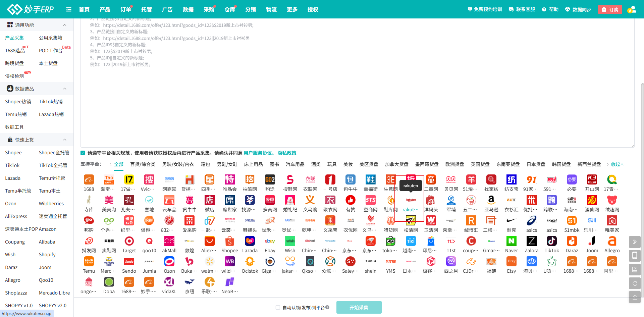Open 帮助 in header
This screenshot has width=644, height=317.
pos(550,9)
